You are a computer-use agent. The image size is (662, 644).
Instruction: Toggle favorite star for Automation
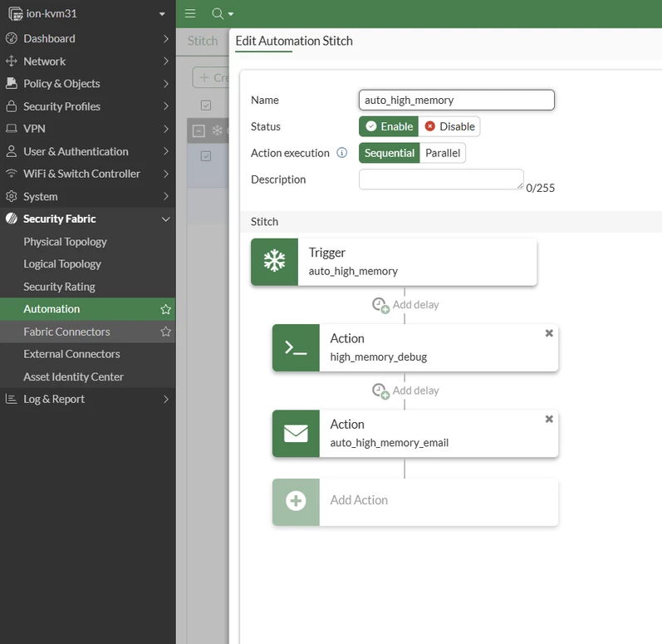click(x=165, y=309)
